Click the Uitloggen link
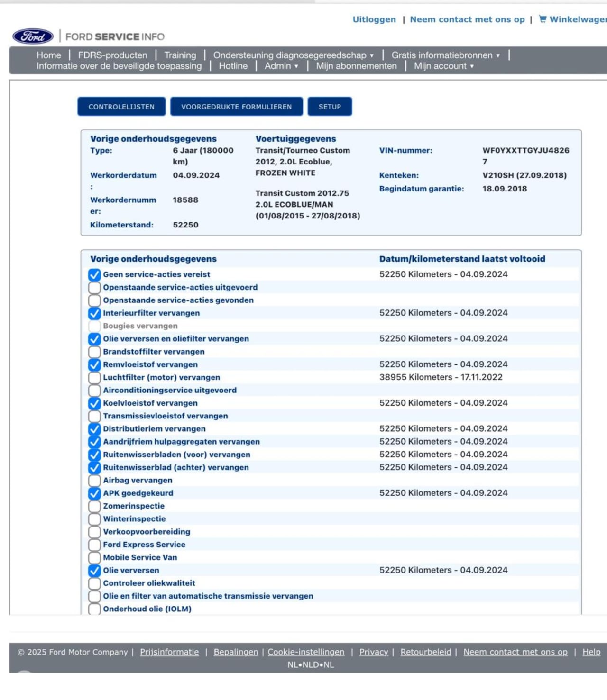The height and width of the screenshot is (700, 607). click(x=374, y=19)
